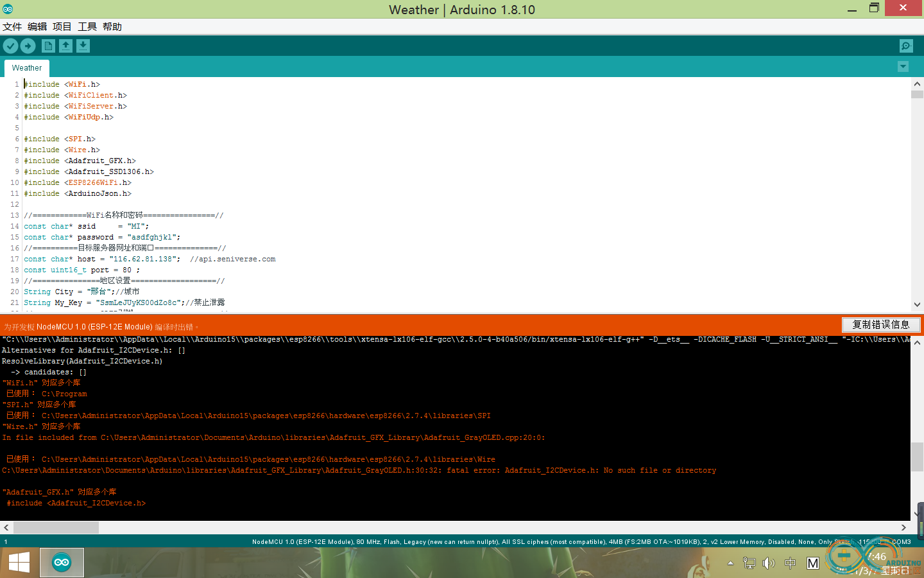Save the sketch with the Save icon
Screen dimensions: 924x578
(83, 46)
